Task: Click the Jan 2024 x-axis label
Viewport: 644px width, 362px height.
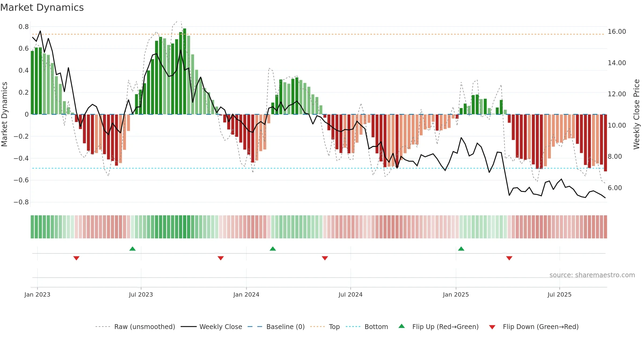Action: [x=246, y=294]
